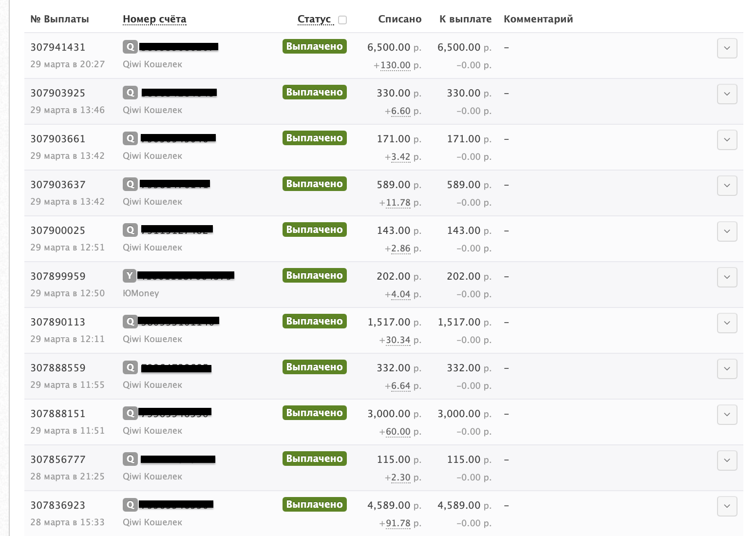
Task: Click Qiwi icon for payout 307888151
Action: pyautogui.click(x=130, y=413)
